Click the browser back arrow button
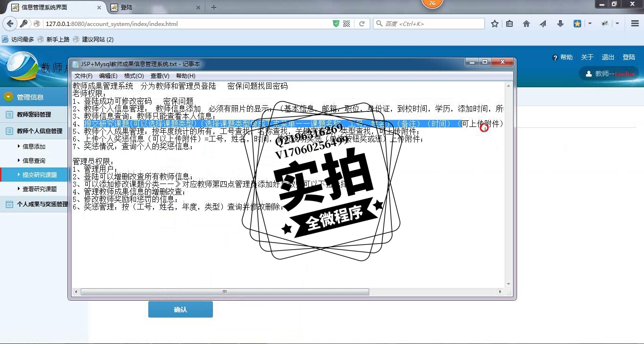 pos(10,24)
